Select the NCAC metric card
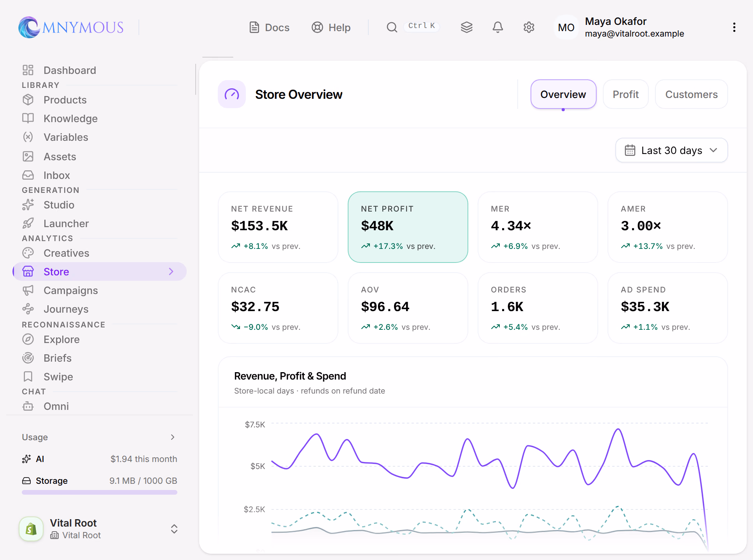753x560 pixels. [278, 308]
